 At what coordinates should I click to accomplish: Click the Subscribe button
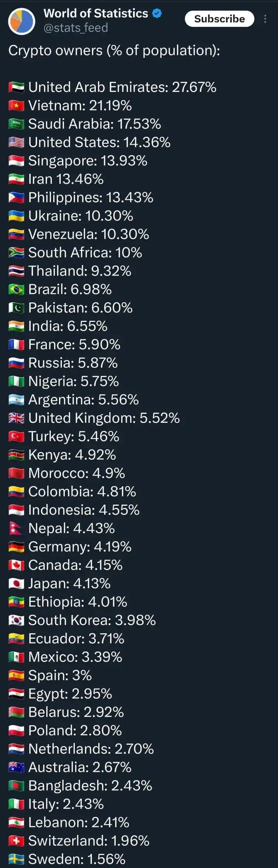[x=219, y=19]
